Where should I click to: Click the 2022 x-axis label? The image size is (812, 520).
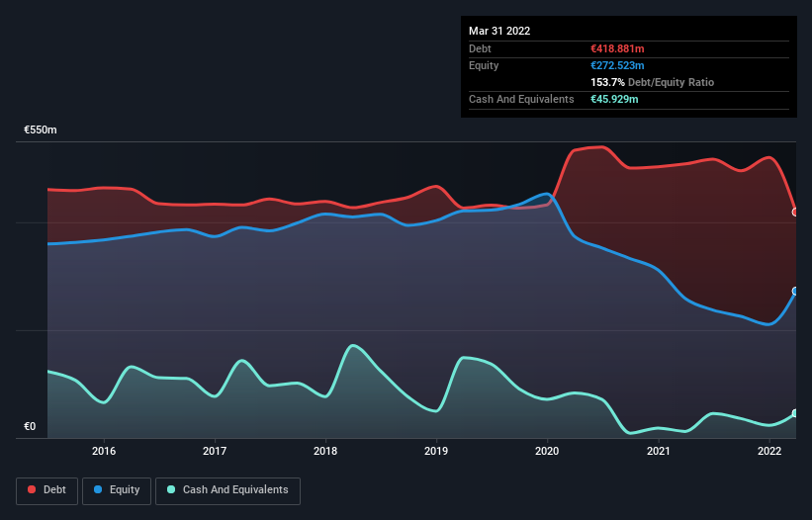[x=769, y=451]
